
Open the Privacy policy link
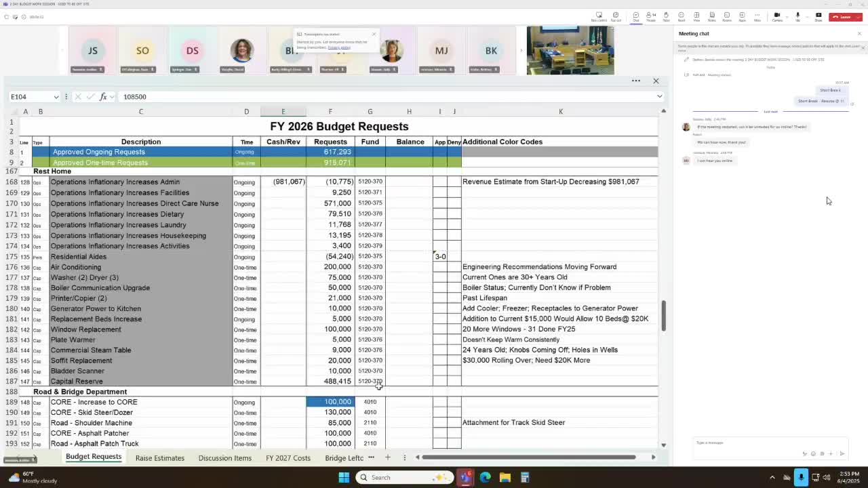(x=339, y=47)
